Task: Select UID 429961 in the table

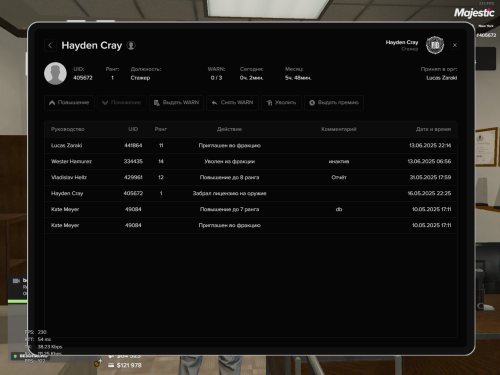Action: pyautogui.click(x=133, y=177)
